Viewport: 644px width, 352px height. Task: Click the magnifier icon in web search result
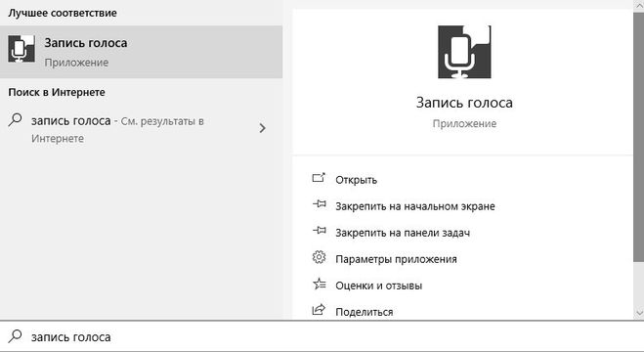(16, 120)
